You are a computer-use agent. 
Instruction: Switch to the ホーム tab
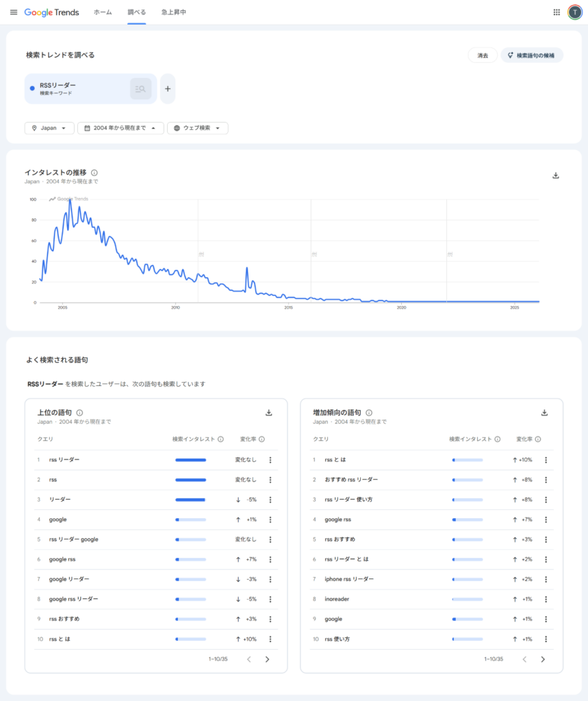tap(103, 12)
